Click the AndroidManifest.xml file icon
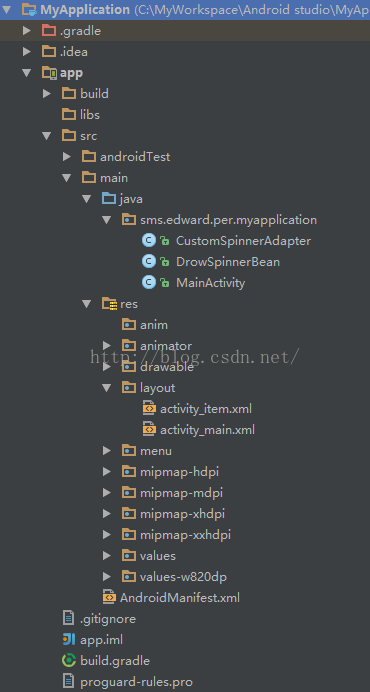The height and width of the screenshot is (692, 370). (x=109, y=598)
